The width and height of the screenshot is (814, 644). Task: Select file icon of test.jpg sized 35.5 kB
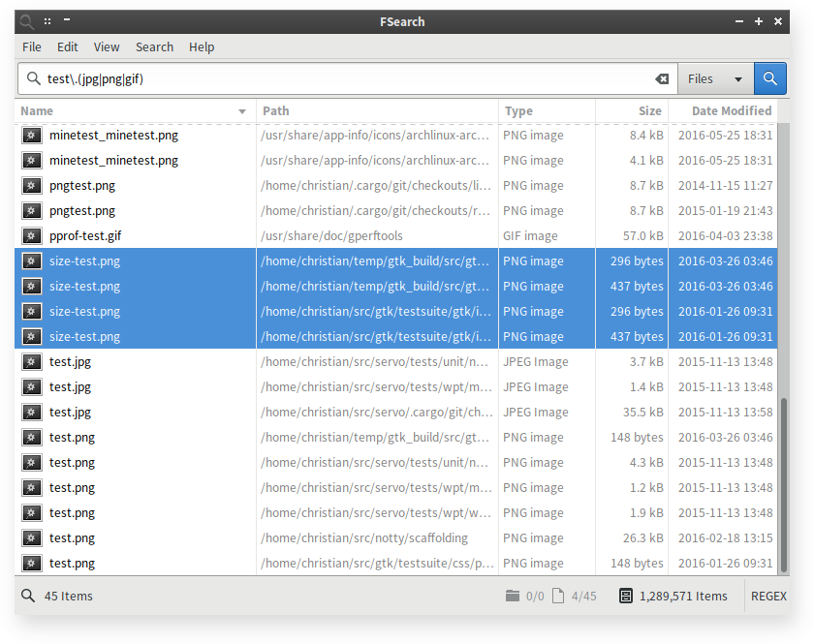32,412
